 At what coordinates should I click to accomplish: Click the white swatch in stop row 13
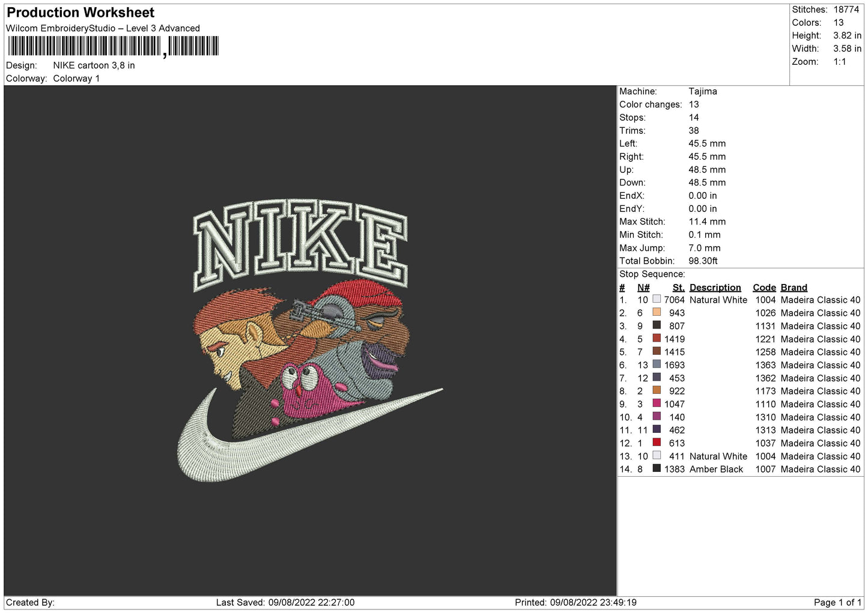point(657,455)
